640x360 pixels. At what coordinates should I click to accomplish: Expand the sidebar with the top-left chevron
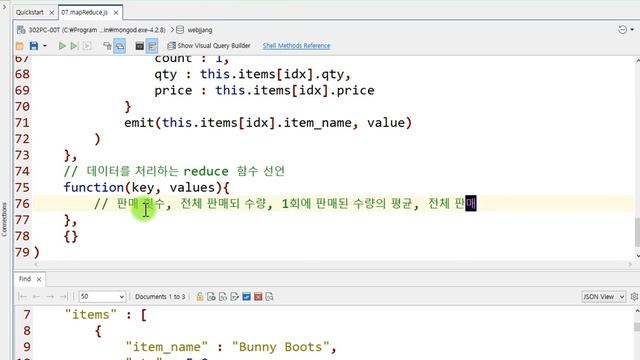(4, 6)
